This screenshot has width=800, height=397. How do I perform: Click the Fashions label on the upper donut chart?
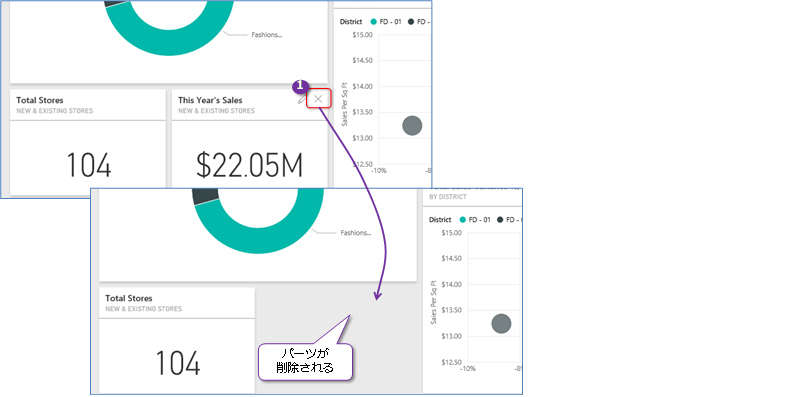[267, 35]
